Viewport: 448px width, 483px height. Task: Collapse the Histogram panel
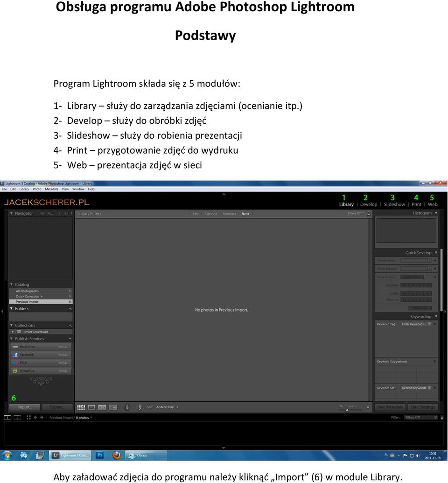coord(436,213)
